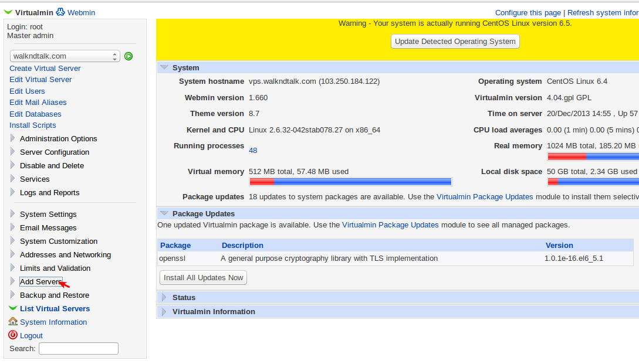This screenshot has width=639, height=364.
Task: Expand Server Configuration section
Action: [54, 152]
